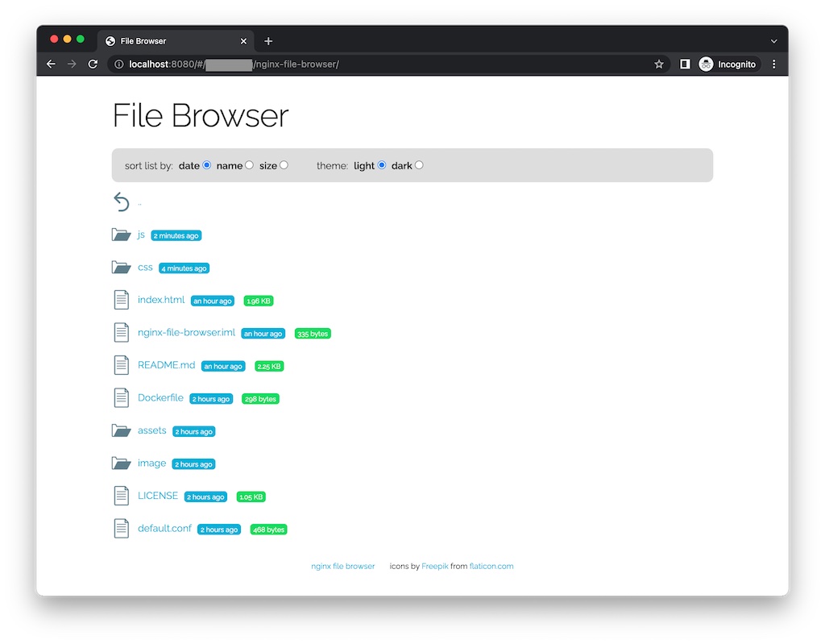Click the '2 minutes ago' badge on js
Screen dimensions: 825x644
(x=176, y=235)
